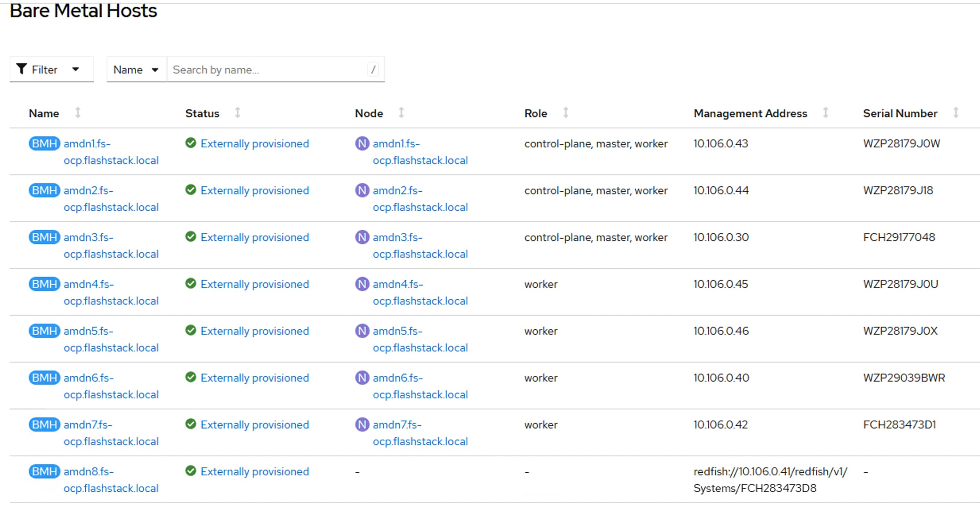Click the slash shortcut hint in search
This screenshot has height=510, width=980.
pos(373,70)
